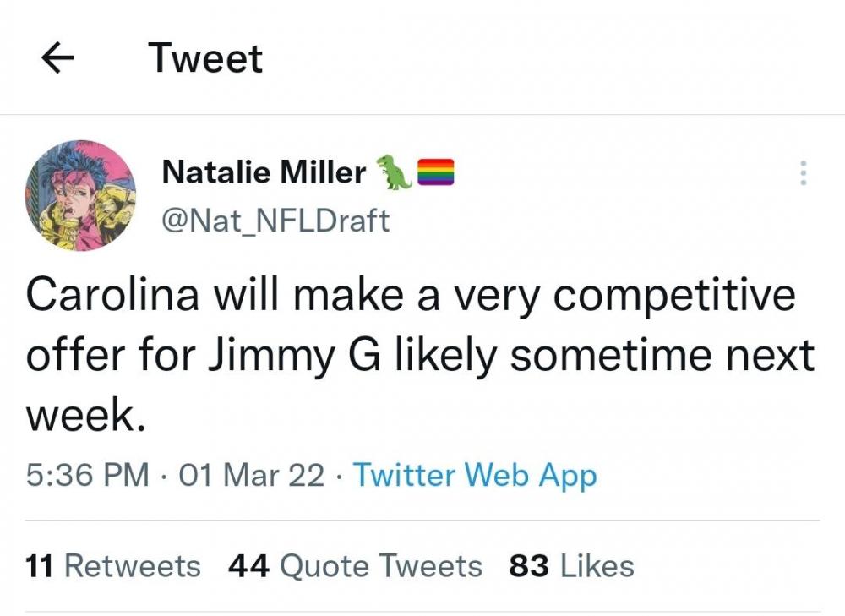Click the dinosaur emoji beside the name
The width and height of the screenshot is (845, 616).
(x=394, y=172)
